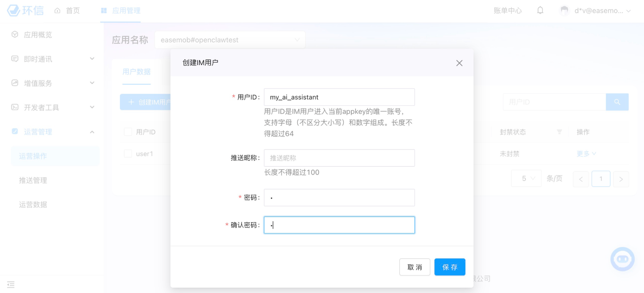Click the home icon beside 首页
The image size is (644, 293).
pos(57,10)
